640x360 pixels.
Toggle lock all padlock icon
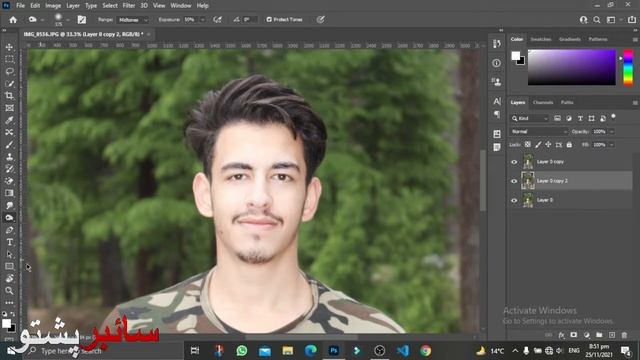(569, 144)
